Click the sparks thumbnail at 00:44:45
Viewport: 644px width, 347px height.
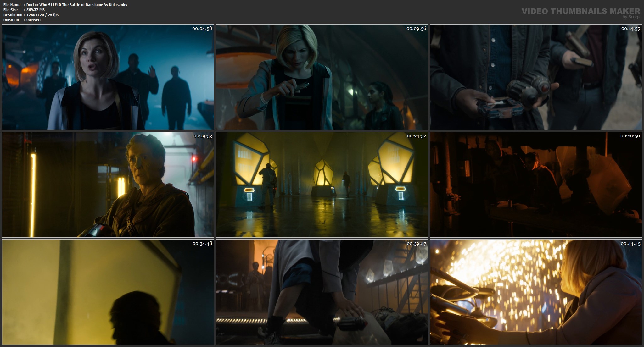pos(536,292)
